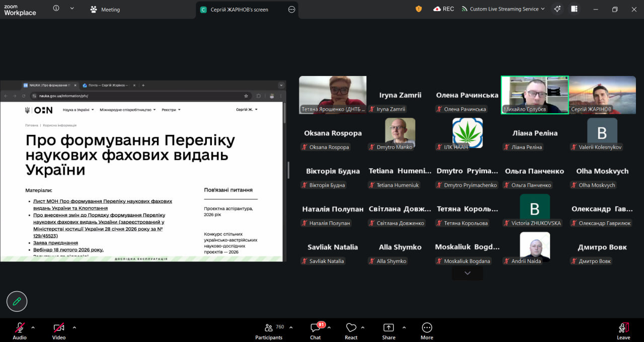Viewport: 644px width, 342px height.
Task: Click the Share screen icon
Action: point(388,330)
